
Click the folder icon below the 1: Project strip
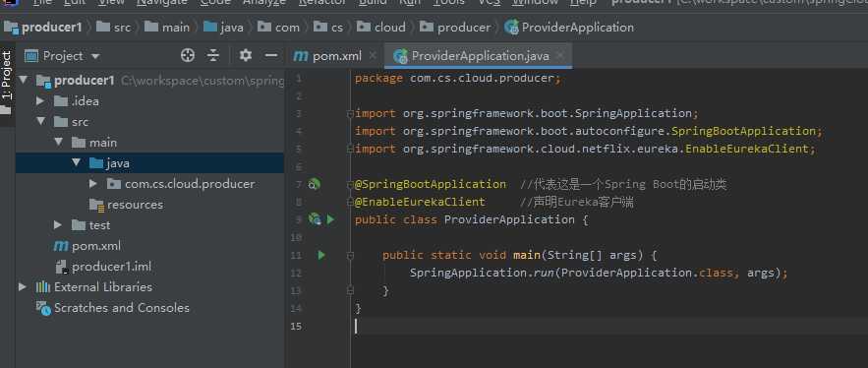5,110
